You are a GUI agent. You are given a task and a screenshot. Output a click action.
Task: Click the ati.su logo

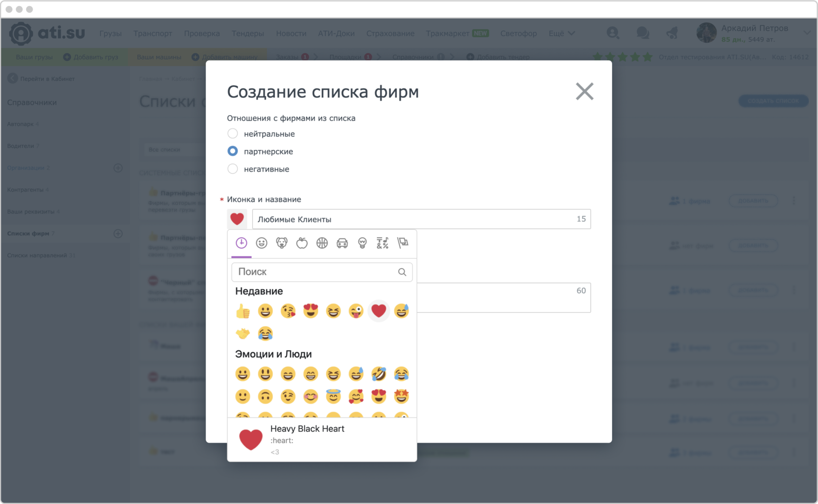[x=47, y=33]
